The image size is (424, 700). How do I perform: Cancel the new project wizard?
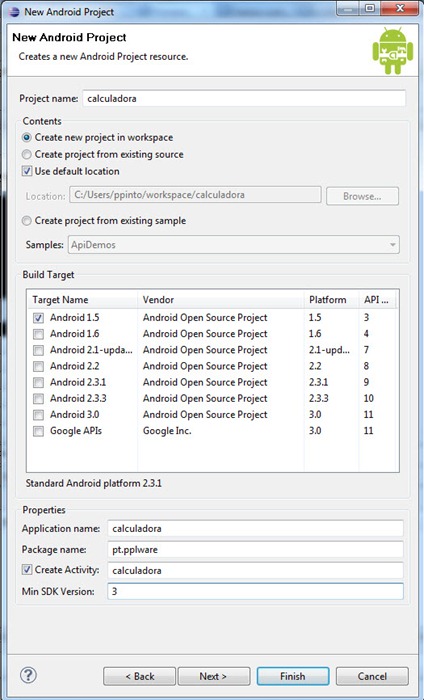click(x=372, y=676)
